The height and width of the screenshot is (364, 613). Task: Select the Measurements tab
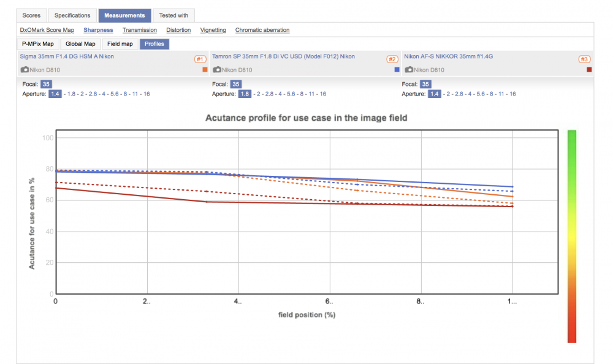click(124, 15)
